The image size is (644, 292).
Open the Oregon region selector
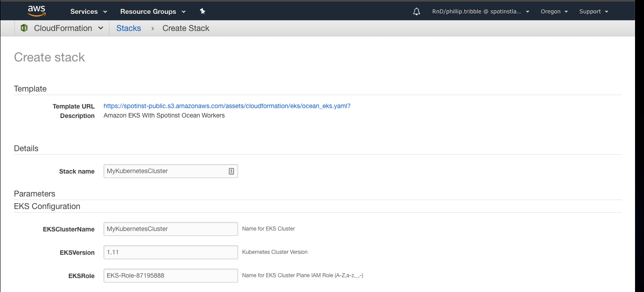554,12
